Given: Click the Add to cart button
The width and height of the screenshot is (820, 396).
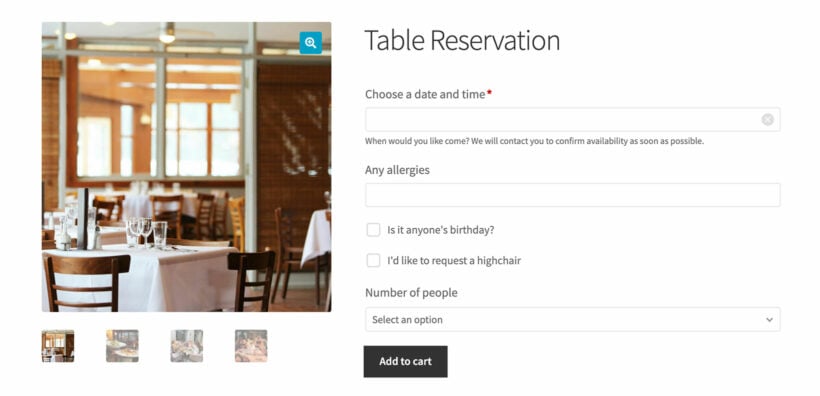Looking at the screenshot, I should tap(406, 361).
